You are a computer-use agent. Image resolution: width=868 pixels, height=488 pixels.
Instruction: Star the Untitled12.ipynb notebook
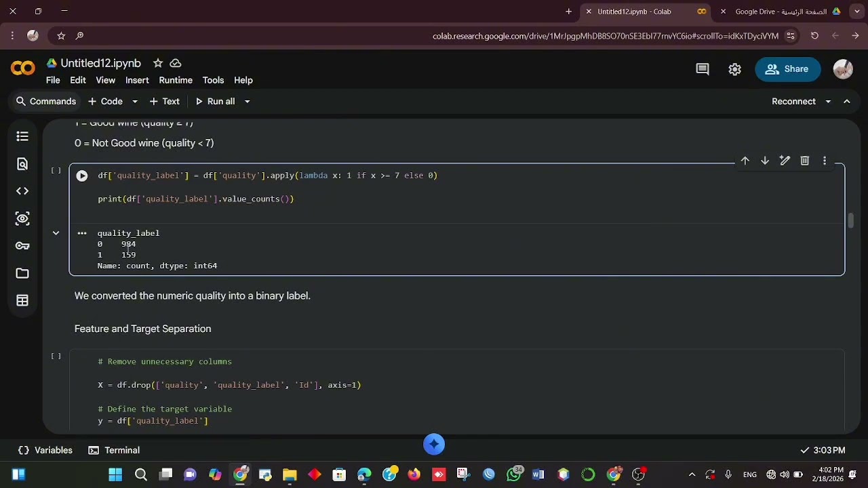tap(158, 63)
